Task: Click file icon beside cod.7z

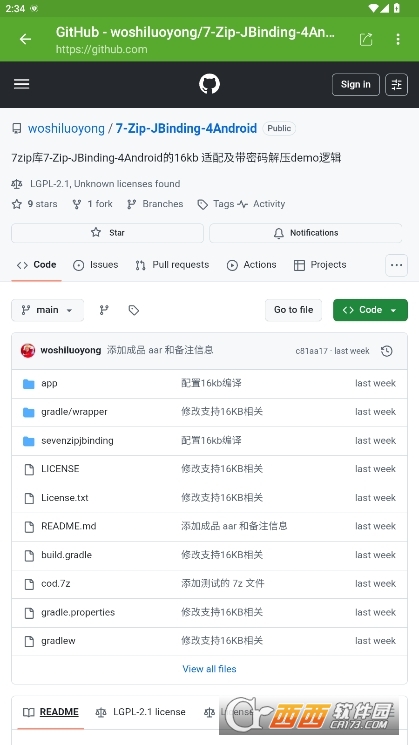Action: click(x=29, y=584)
